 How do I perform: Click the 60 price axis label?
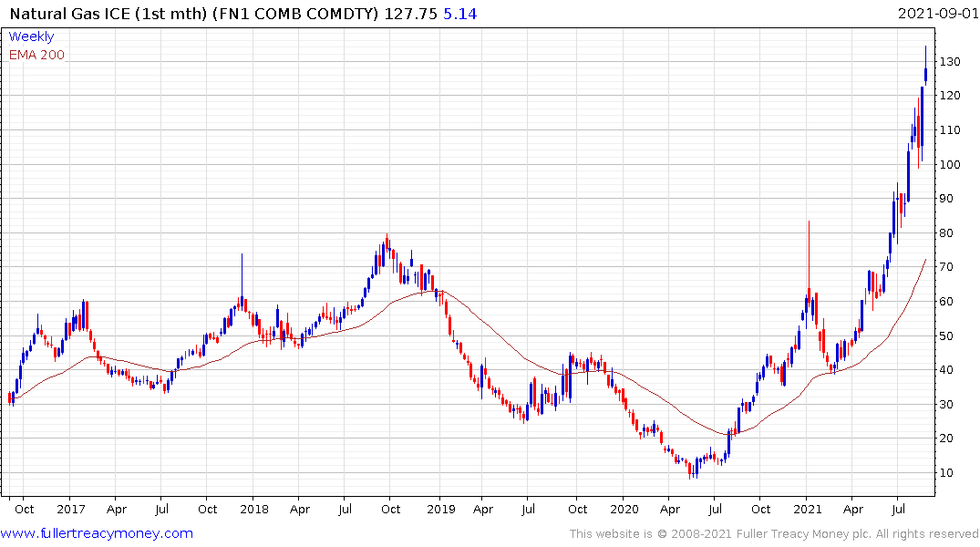(x=947, y=302)
